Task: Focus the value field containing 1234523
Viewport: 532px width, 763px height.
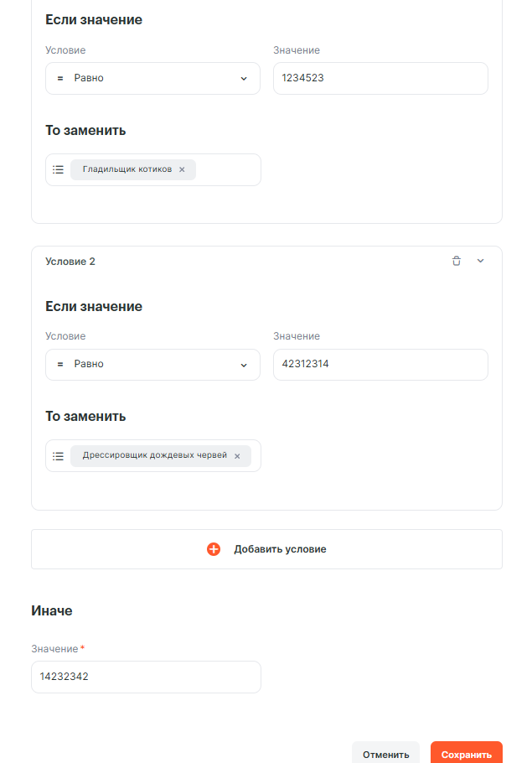Action: (380, 78)
